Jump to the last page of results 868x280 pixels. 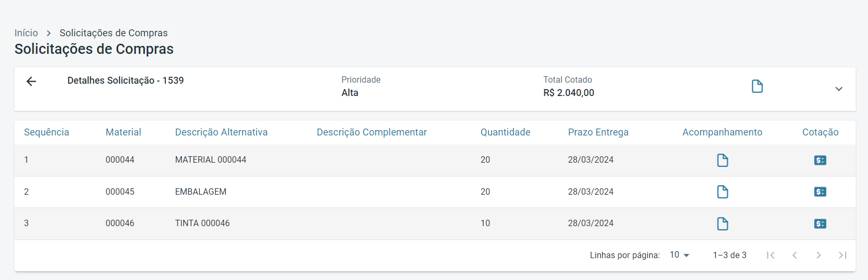(842, 255)
